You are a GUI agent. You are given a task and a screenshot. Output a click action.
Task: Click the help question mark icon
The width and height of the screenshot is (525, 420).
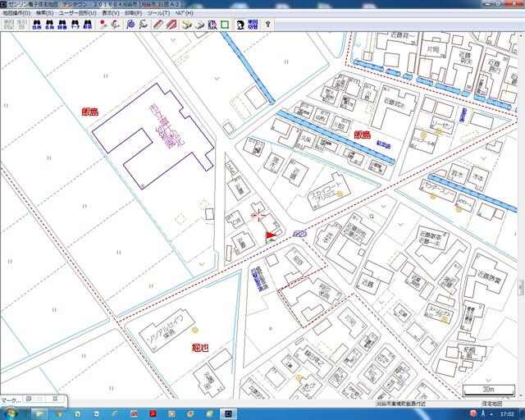click(267, 25)
